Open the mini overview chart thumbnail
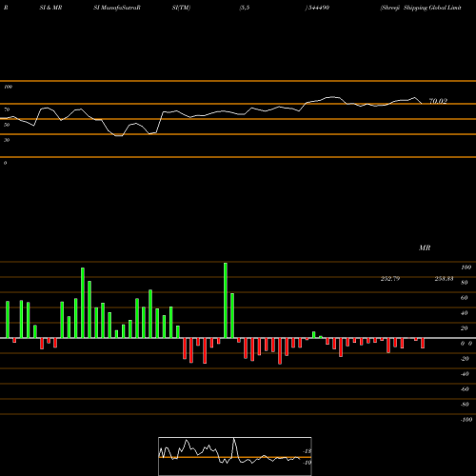This screenshot has width=476, height=476. pos(235,456)
